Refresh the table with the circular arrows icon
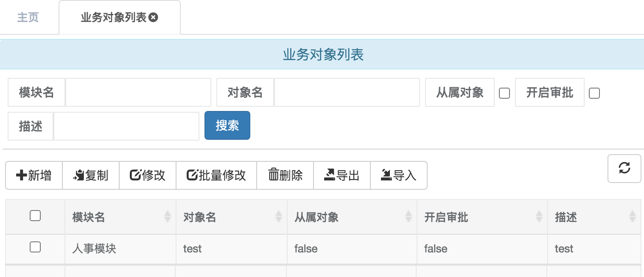The height and width of the screenshot is (277, 644). click(x=624, y=169)
